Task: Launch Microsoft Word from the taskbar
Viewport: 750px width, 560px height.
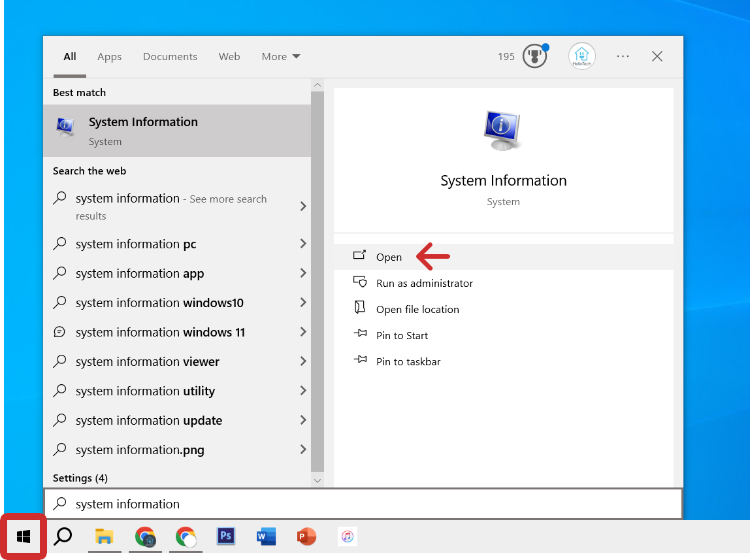Action: point(266,536)
